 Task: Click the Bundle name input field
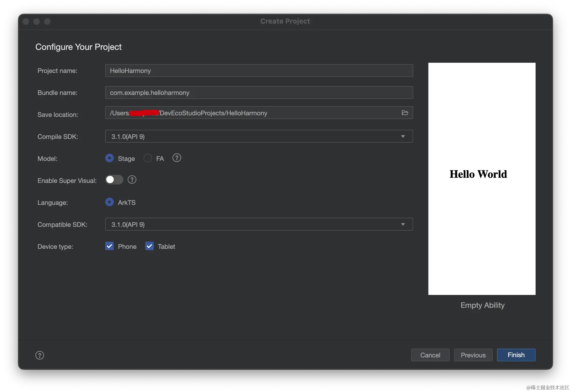(259, 93)
